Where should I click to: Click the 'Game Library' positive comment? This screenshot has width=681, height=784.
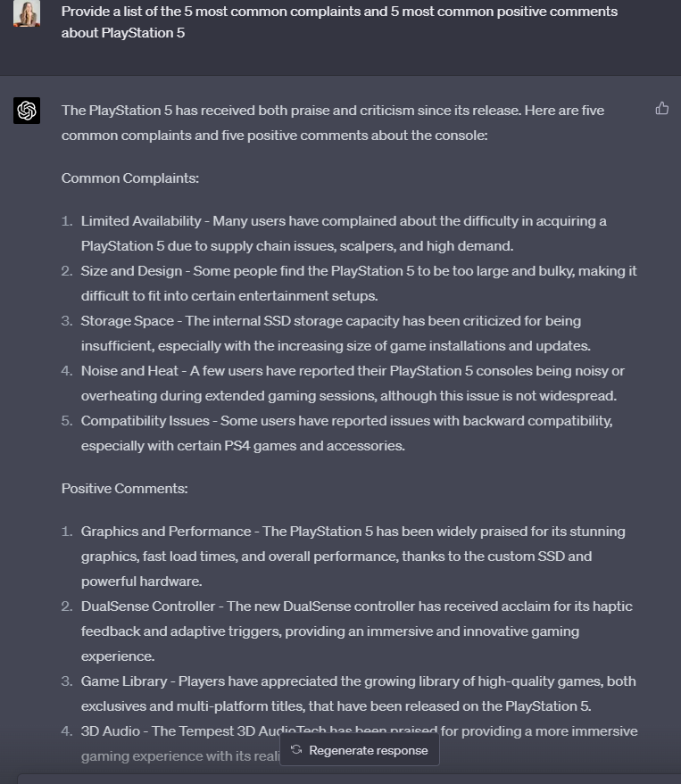(x=124, y=681)
